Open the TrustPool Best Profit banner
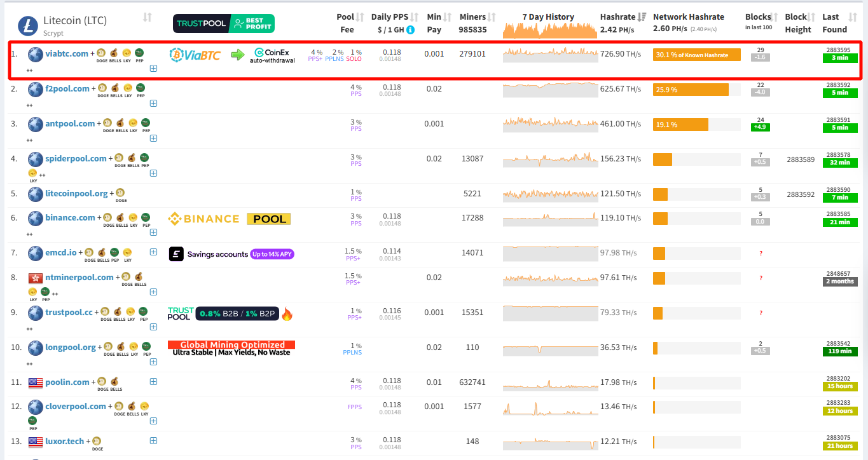 pos(224,24)
